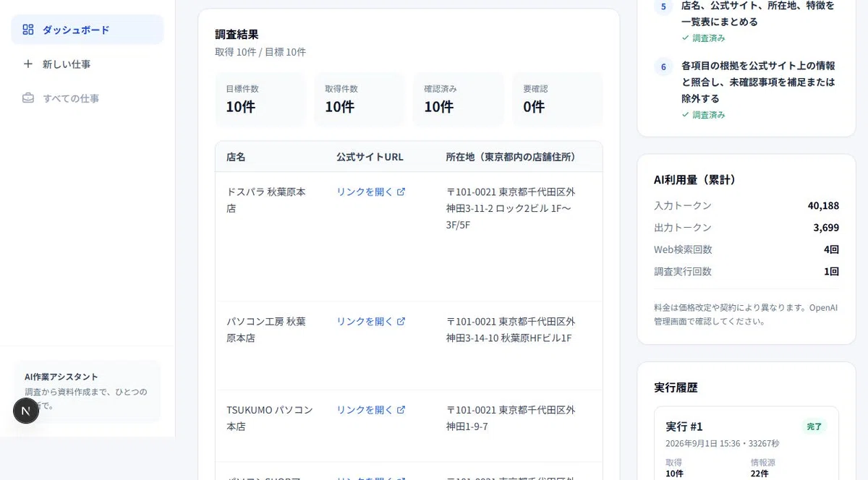
Task: Click the 調査済み status under step 6
Action: (x=703, y=114)
